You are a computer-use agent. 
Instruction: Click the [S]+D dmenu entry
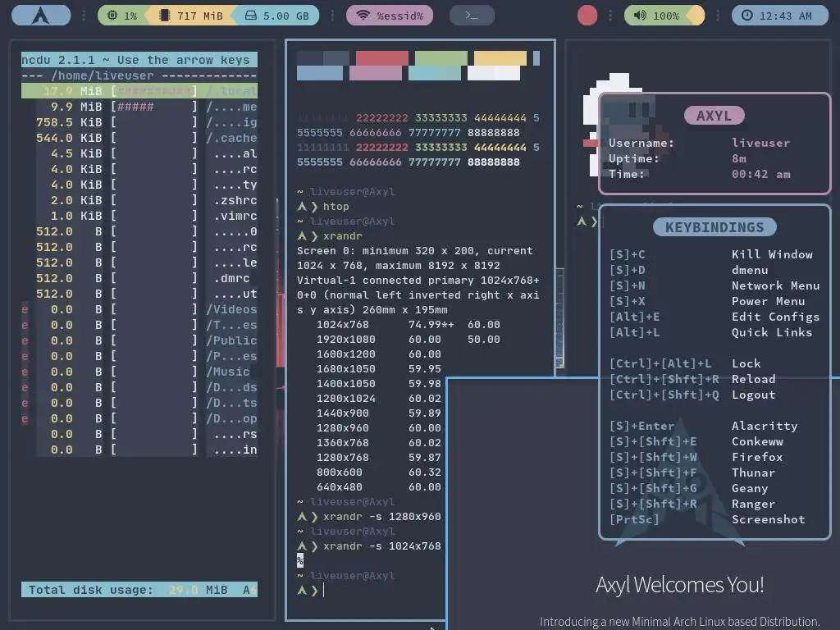click(689, 270)
